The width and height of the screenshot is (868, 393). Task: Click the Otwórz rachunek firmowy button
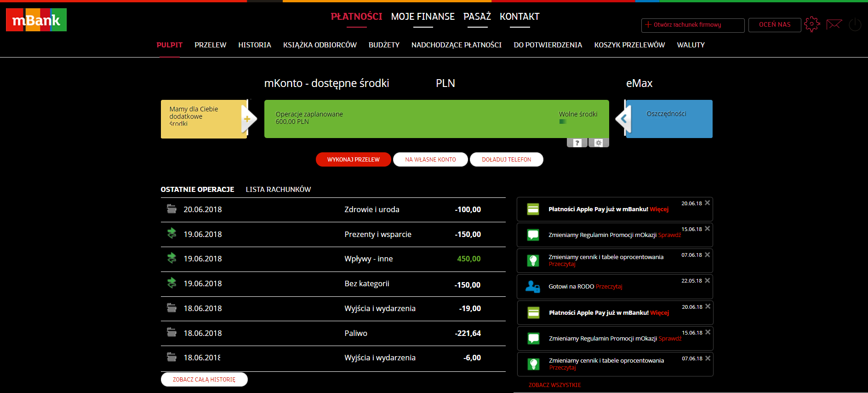coord(693,25)
